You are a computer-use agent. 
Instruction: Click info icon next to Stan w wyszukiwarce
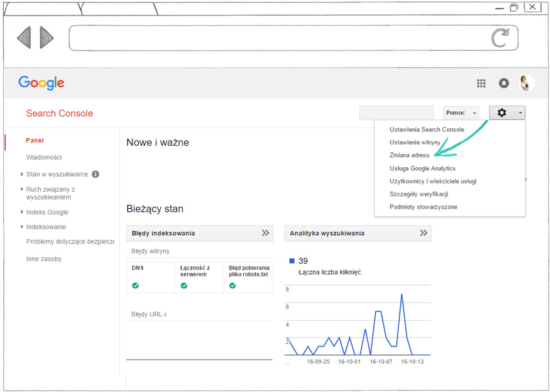click(x=95, y=174)
